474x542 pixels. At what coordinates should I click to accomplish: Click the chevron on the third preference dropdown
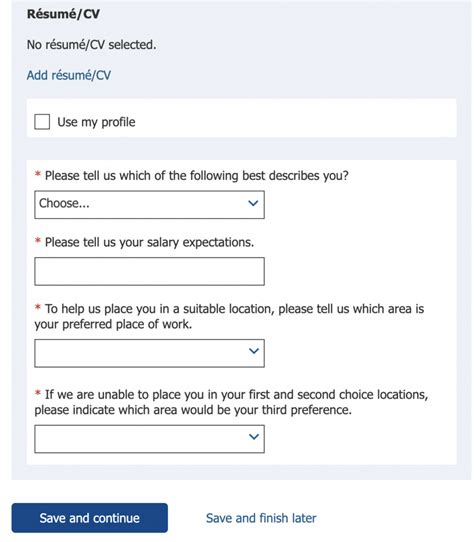[254, 437]
